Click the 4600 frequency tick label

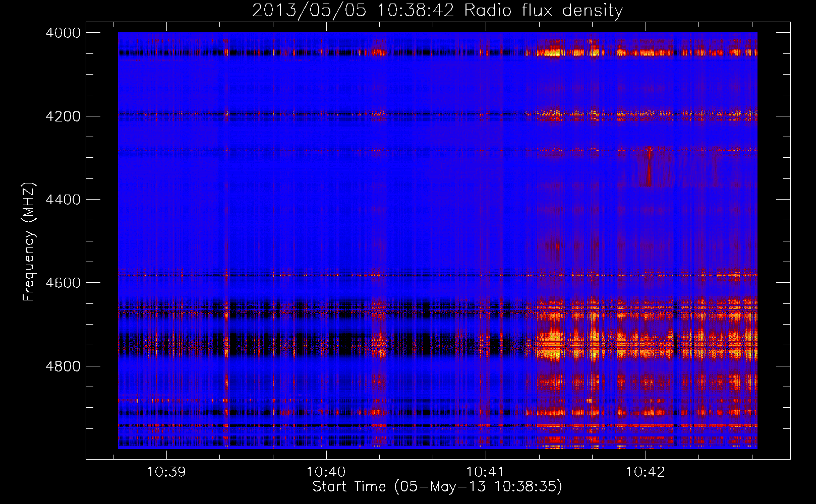tap(63, 283)
